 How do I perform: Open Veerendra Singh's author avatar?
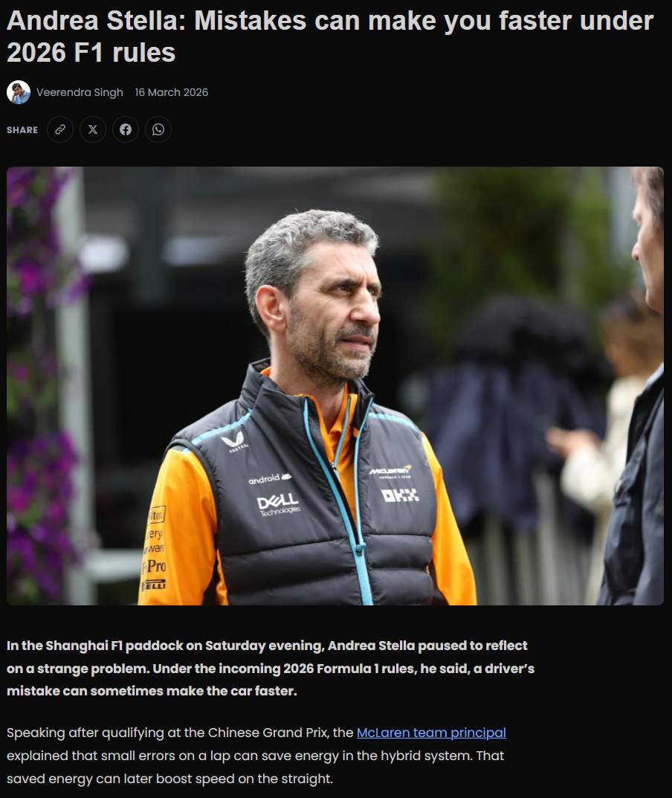[19, 92]
